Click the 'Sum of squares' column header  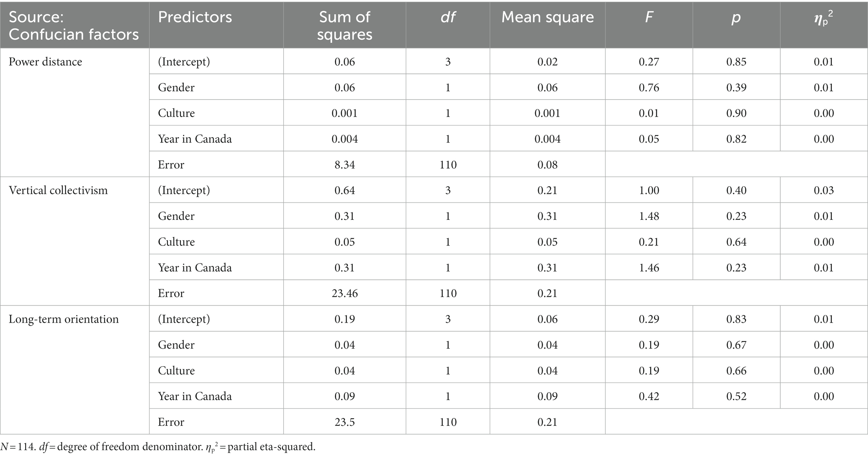click(x=345, y=25)
